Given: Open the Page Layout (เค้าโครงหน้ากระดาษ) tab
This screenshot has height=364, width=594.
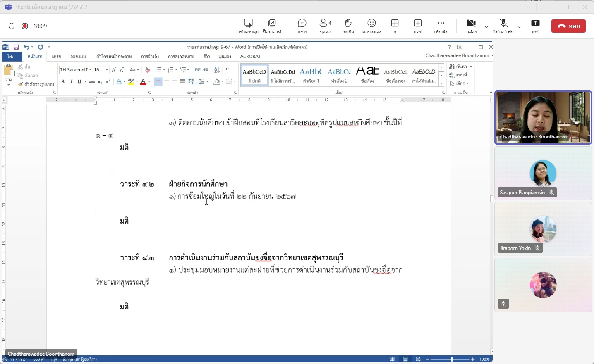Looking at the screenshot, I should [113, 56].
